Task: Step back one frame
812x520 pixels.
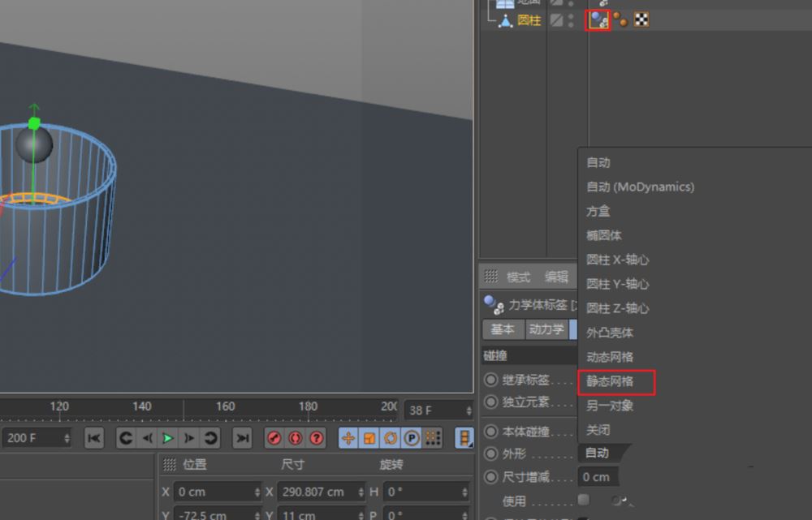Action: [147, 438]
